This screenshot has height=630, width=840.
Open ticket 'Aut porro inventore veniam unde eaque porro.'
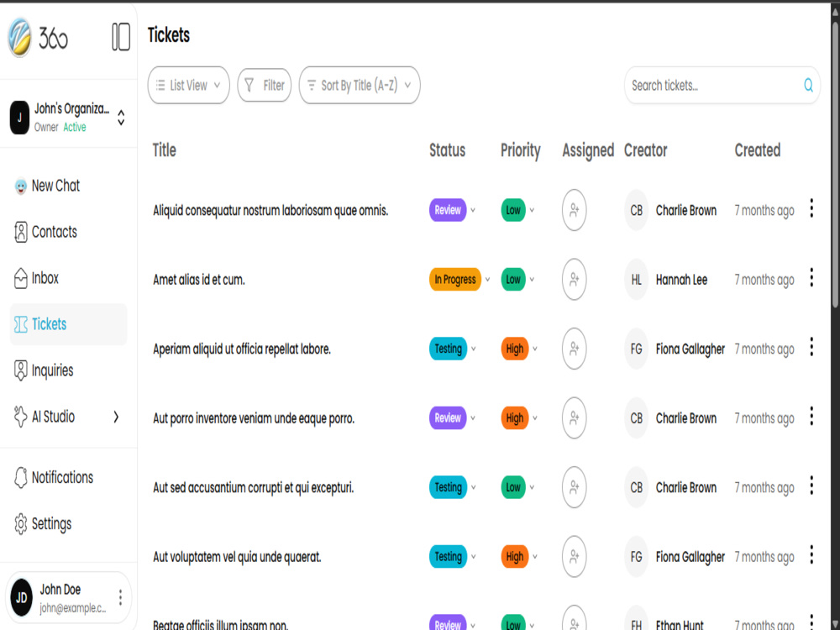click(x=254, y=418)
